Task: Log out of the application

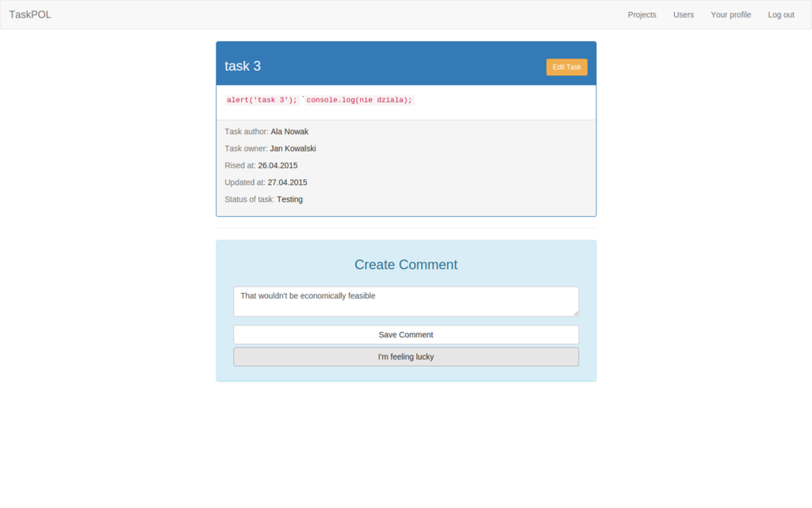Action: (780, 14)
